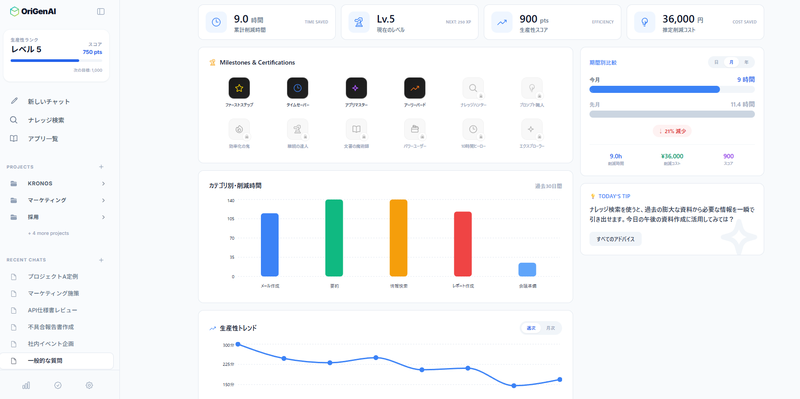This screenshot has width=800, height=399.
Task: Add a new chat via RECENT CHATS plus
Action: [101, 260]
